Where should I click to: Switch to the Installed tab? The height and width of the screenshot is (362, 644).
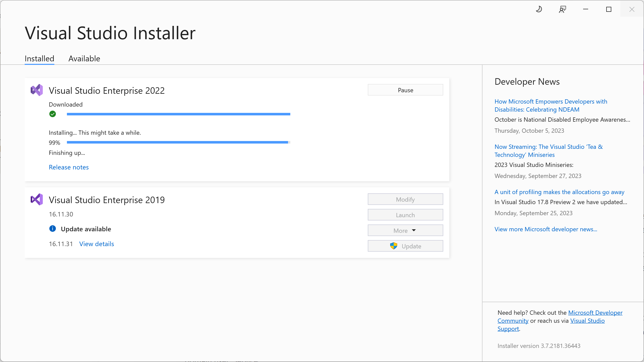(39, 58)
